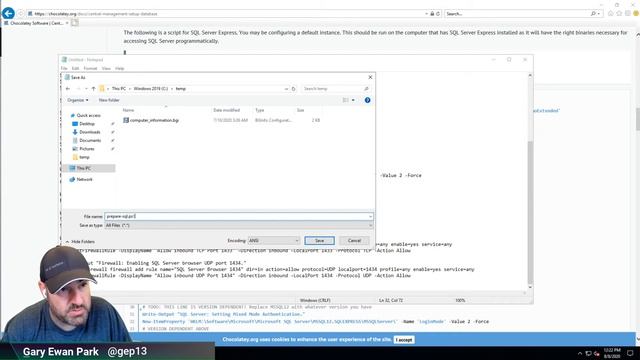Open Notepad Edit menu
Screen dimensions: 640x360
[x=76, y=69]
